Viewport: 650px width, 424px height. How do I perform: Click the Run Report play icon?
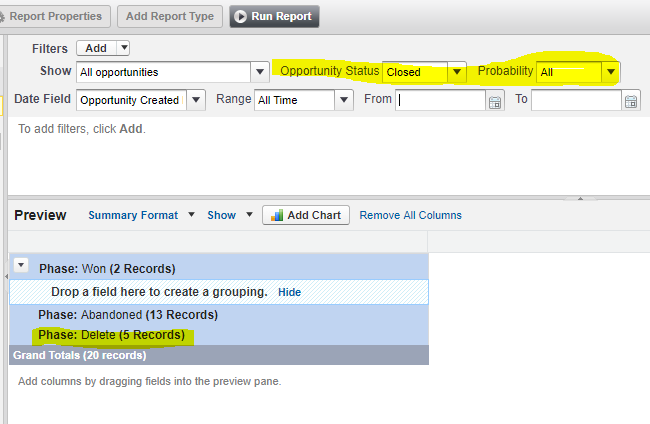[240, 16]
